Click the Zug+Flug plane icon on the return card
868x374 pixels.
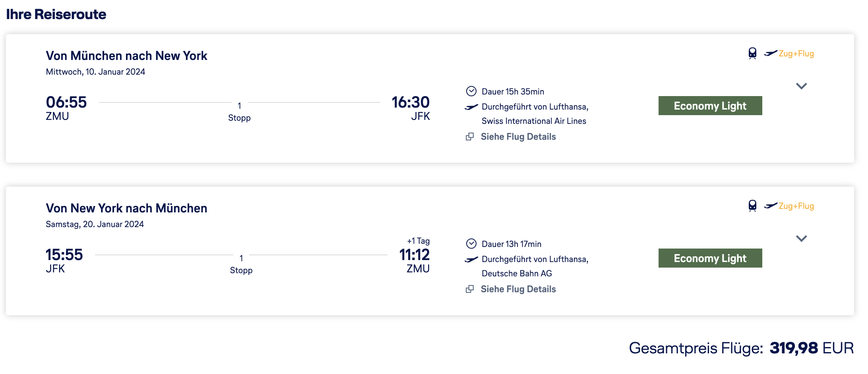coord(771,206)
